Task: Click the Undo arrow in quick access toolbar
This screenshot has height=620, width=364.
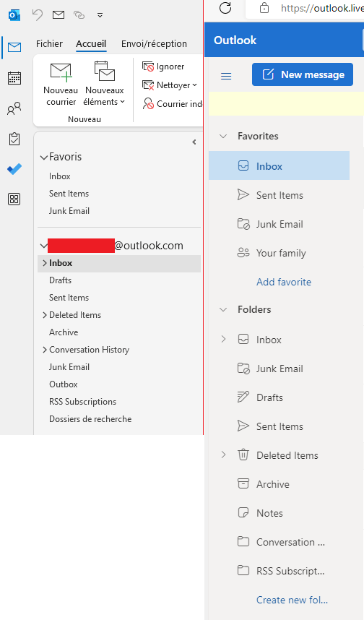Action: tap(38, 15)
